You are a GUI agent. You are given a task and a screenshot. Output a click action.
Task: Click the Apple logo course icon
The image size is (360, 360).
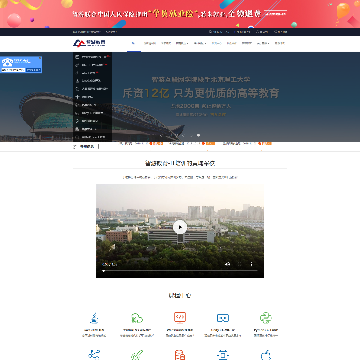[266, 355]
